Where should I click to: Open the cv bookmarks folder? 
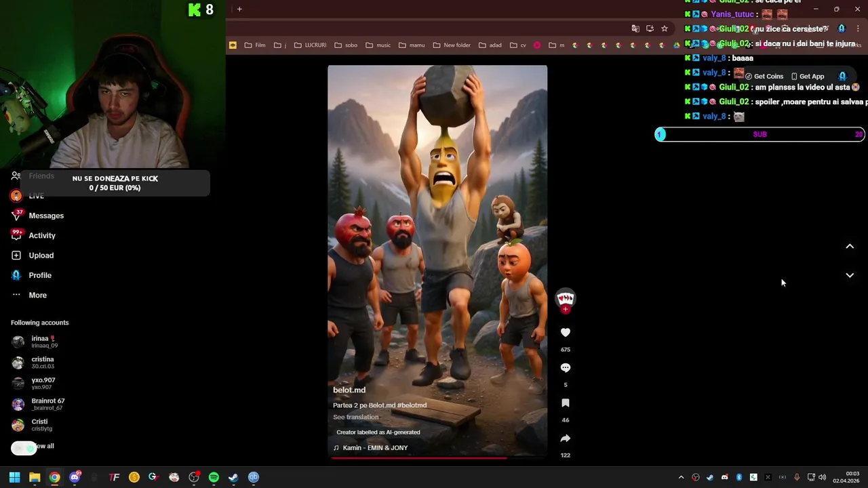[x=518, y=45]
